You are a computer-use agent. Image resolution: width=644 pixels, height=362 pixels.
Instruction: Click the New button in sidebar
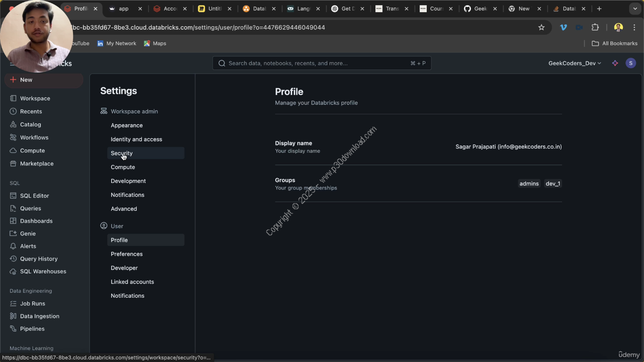point(44,80)
